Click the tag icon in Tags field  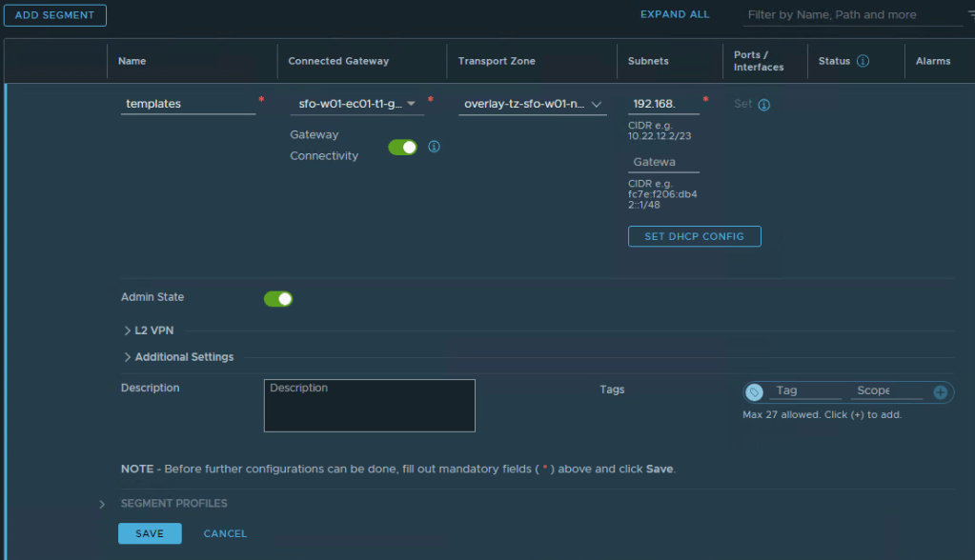pyautogui.click(x=755, y=391)
